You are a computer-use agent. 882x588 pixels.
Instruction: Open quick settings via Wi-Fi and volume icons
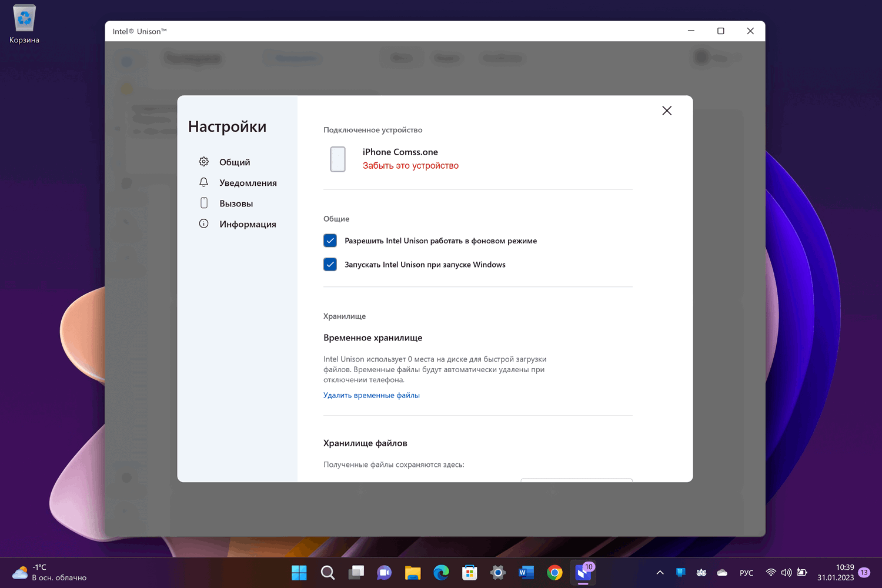tap(786, 573)
